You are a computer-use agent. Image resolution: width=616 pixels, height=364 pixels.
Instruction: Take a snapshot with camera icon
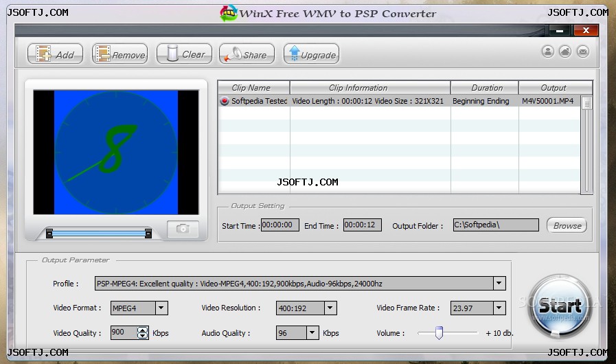[183, 229]
